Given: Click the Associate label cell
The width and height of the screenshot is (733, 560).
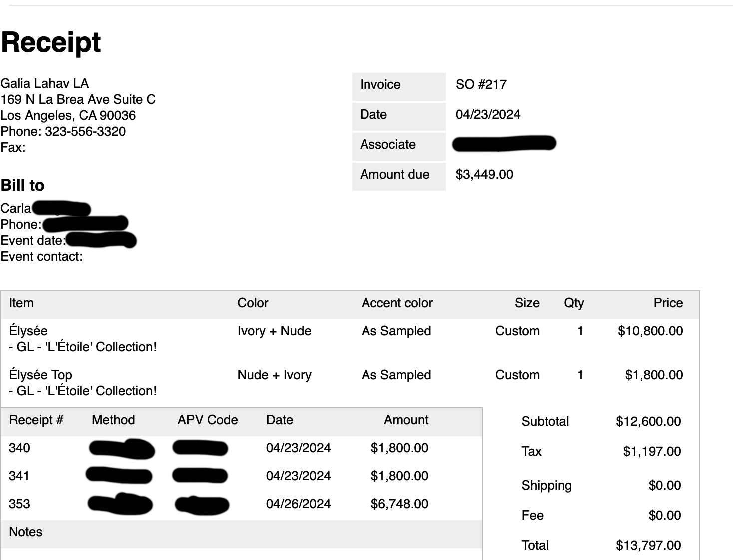Looking at the screenshot, I should [x=398, y=147].
